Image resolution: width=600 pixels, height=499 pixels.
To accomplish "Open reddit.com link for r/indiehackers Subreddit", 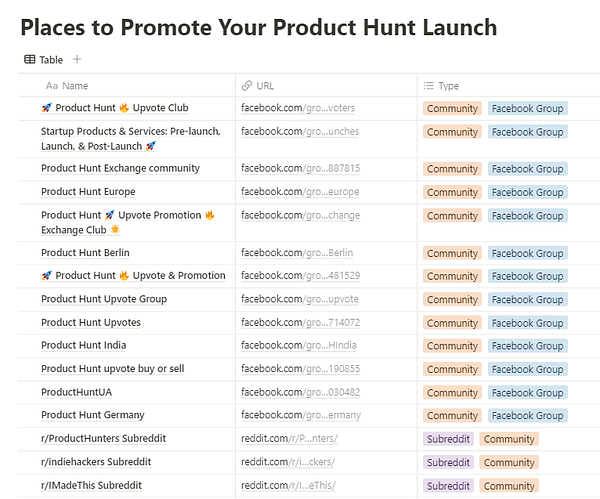I will (x=288, y=462).
